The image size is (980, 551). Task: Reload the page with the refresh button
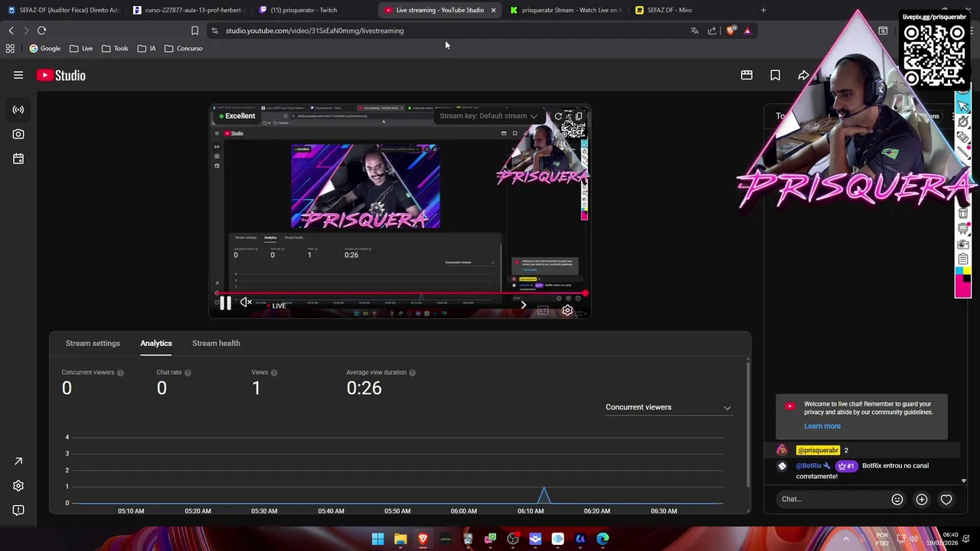[x=41, y=31]
